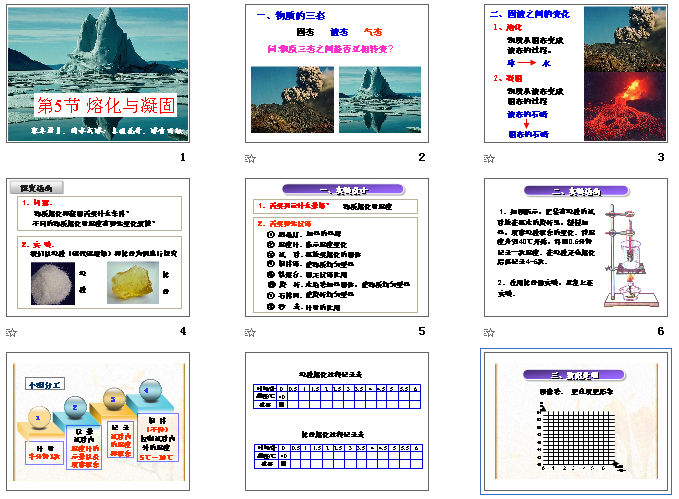Click the animation star icon under slide 3
679x499 pixels.
489,159
